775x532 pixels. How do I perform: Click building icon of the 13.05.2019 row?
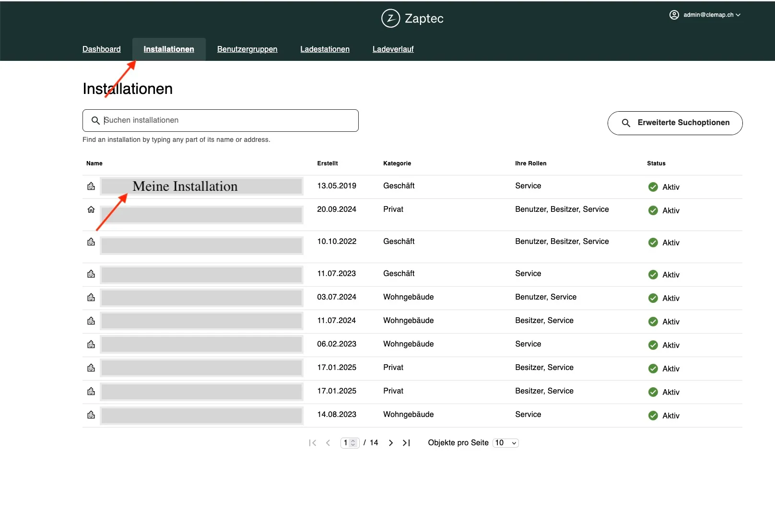tap(91, 186)
